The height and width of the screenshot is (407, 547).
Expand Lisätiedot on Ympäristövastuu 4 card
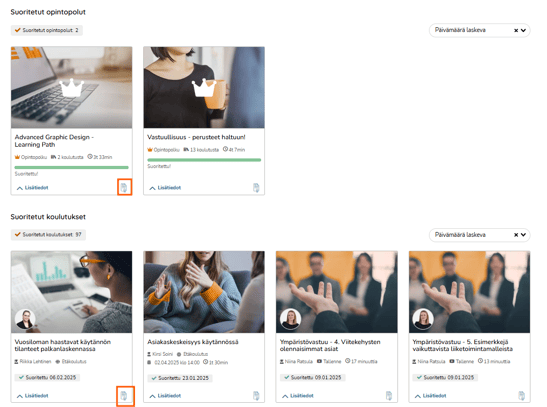(x=298, y=395)
